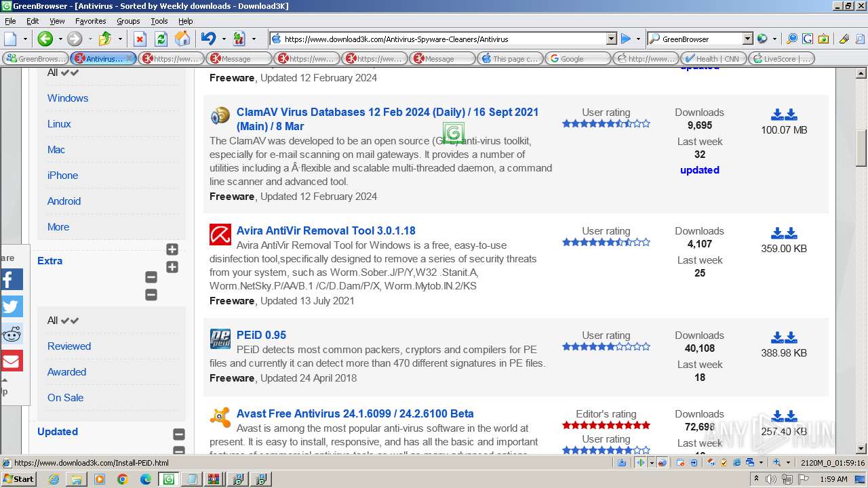
Task: Click the globe search engine icon
Action: click(762, 39)
